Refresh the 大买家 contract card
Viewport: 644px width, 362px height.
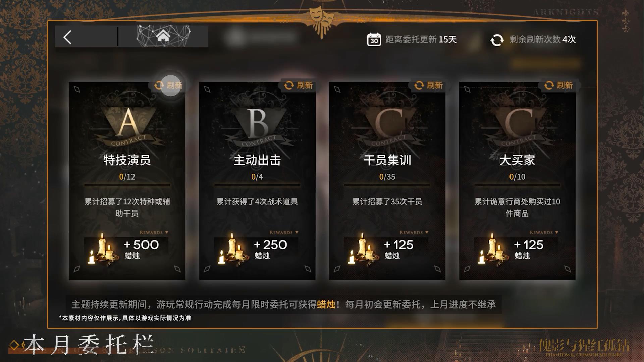[558, 86]
